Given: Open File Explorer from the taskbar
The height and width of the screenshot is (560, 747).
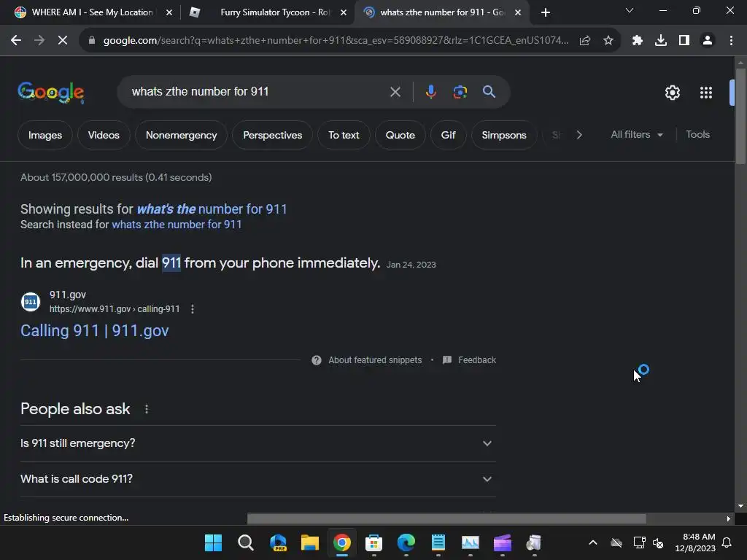Looking at the screenshot, I should 309,542.
